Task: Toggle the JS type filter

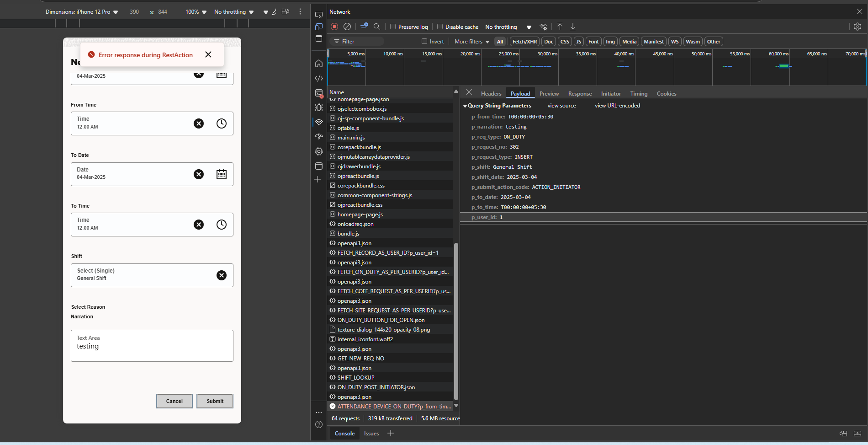Action: click(x=579, y=42)
